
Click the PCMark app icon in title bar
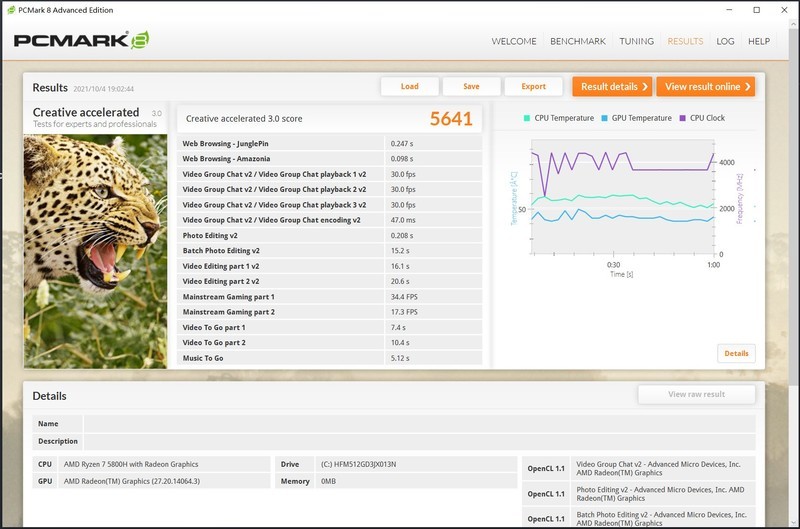[9, 9]
